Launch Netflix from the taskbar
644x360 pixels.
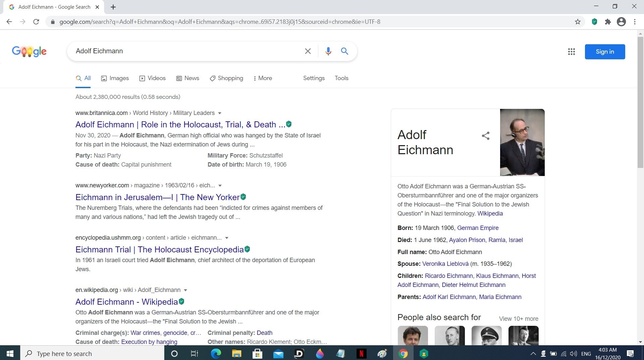point(361,354)
